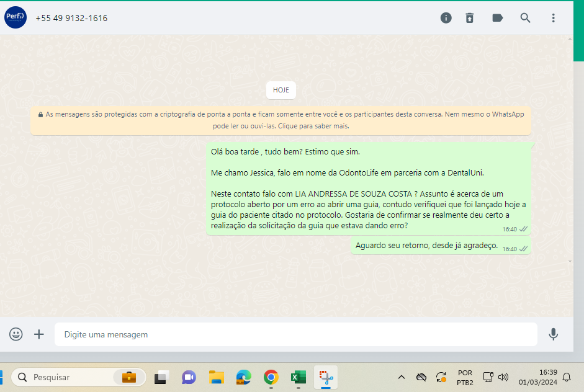Click the long message mentioning OdontoLife
The height and width of the screenshot is (392, 584).
[369, 189]
